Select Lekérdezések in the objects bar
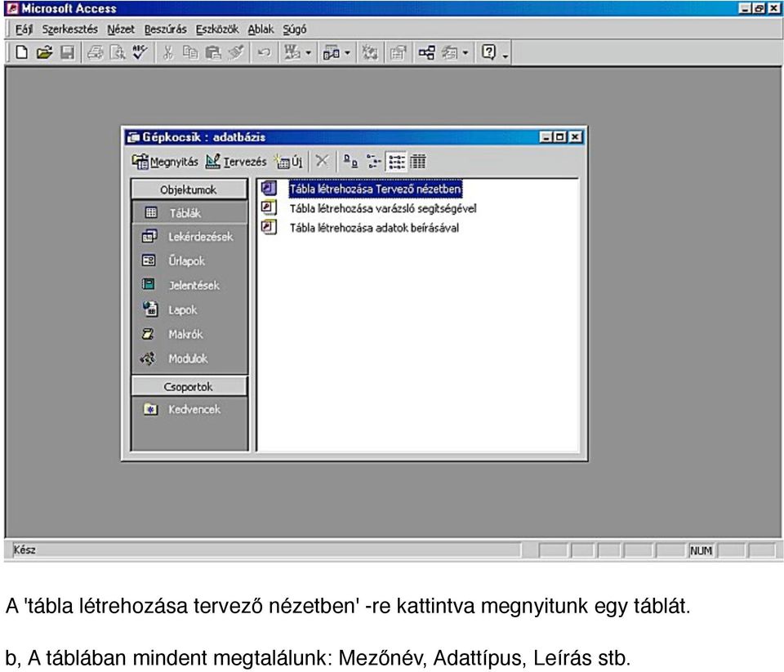 click(x=189, y=237)
